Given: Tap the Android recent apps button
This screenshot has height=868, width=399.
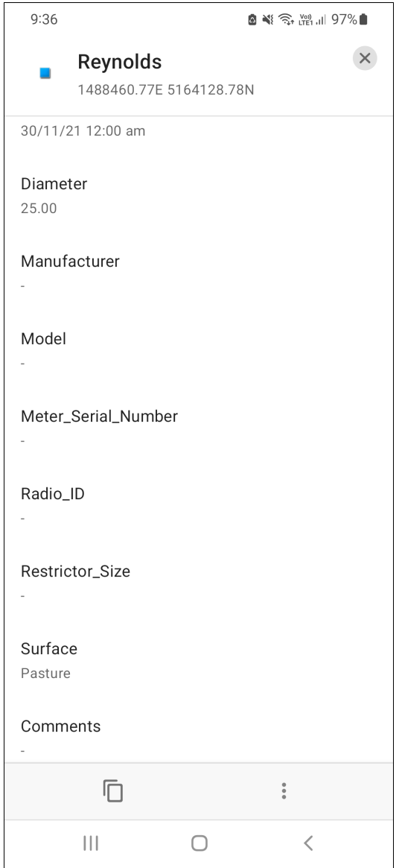Looking at the screenshot, I should (x=91, y=843).
